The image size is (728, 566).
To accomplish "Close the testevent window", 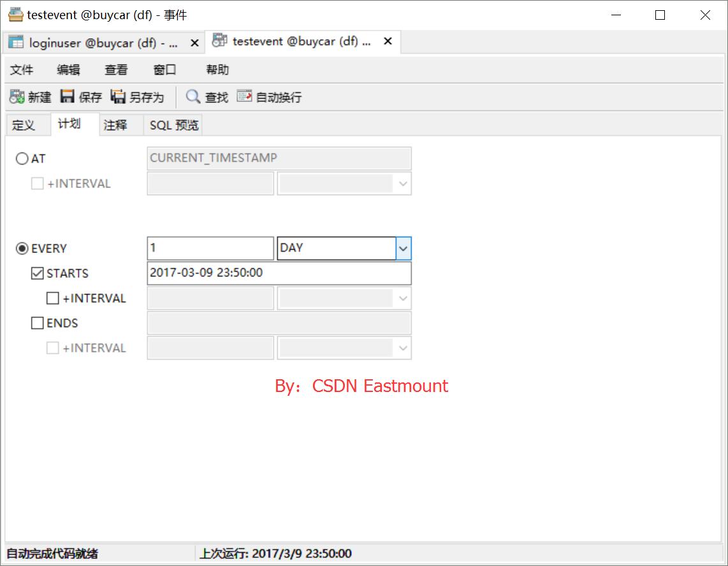I will click(705, 15).
